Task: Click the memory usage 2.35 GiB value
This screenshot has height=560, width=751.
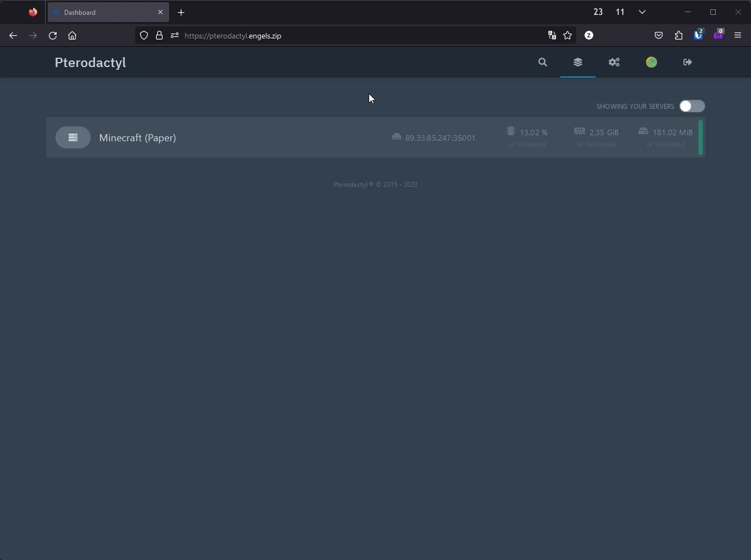Action: coord(604,132)
